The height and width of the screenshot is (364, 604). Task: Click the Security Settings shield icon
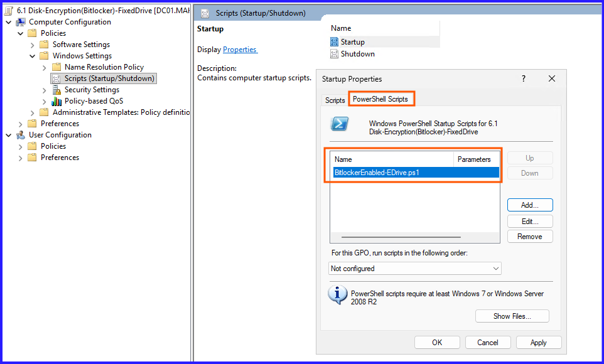tap(57, 90)
